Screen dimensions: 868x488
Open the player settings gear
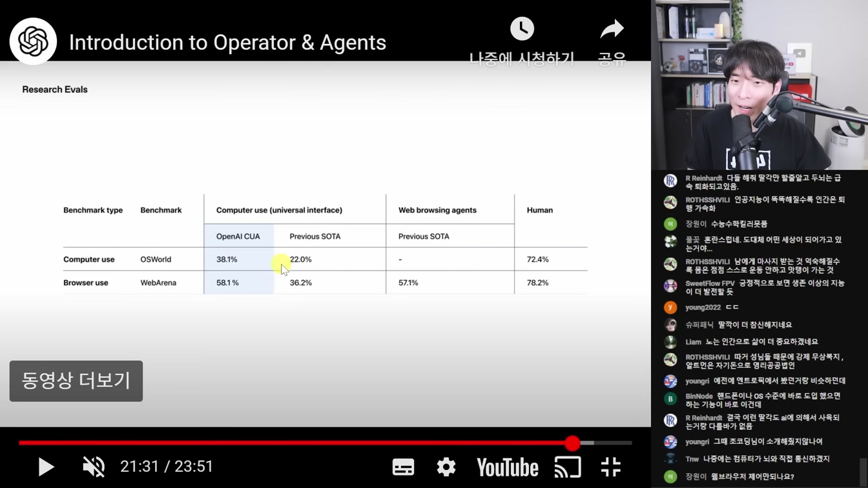[x=446, y=467]
